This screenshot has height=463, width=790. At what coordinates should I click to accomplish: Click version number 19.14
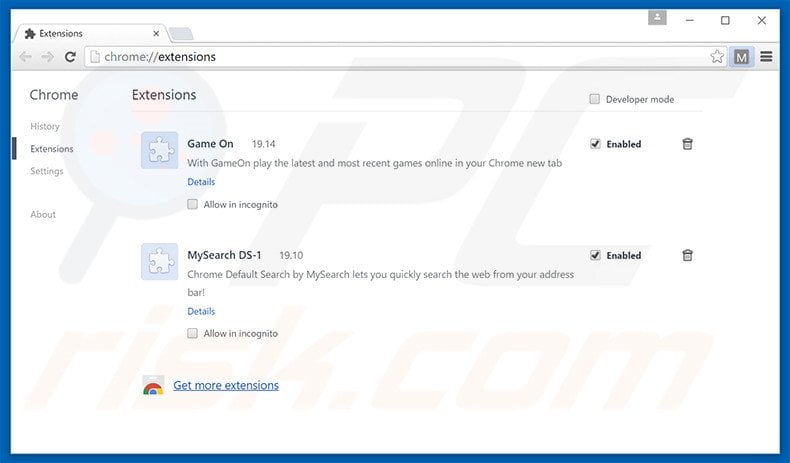coord(264,144)
